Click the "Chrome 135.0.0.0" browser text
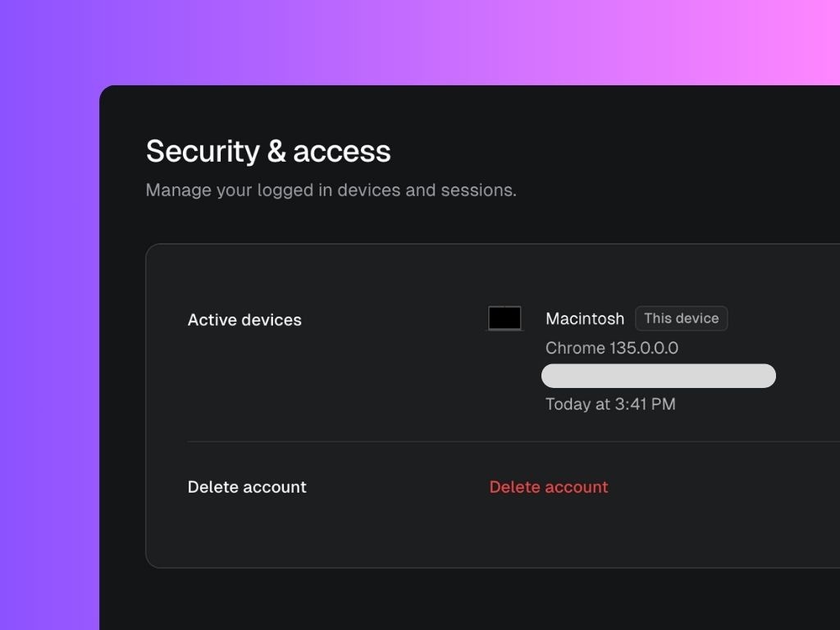 pyautogui.click(x=610, y=348)
